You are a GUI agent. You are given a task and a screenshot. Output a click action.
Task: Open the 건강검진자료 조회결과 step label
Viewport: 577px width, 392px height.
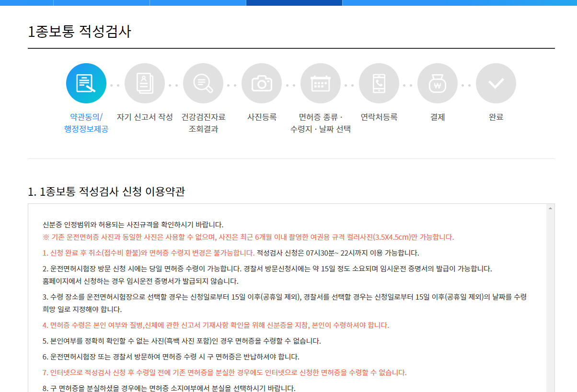pos(203,122)
